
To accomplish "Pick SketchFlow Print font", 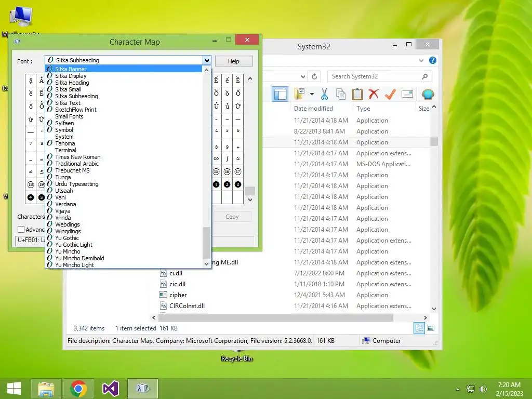I will (124, 110).
